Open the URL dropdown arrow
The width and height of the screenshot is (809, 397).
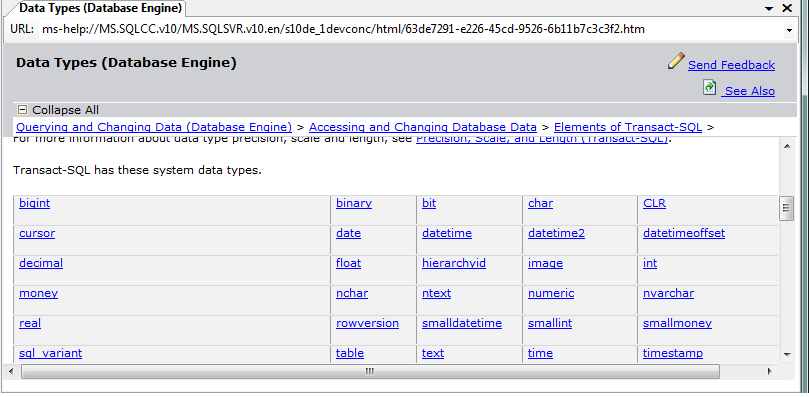tap(789, 30)
